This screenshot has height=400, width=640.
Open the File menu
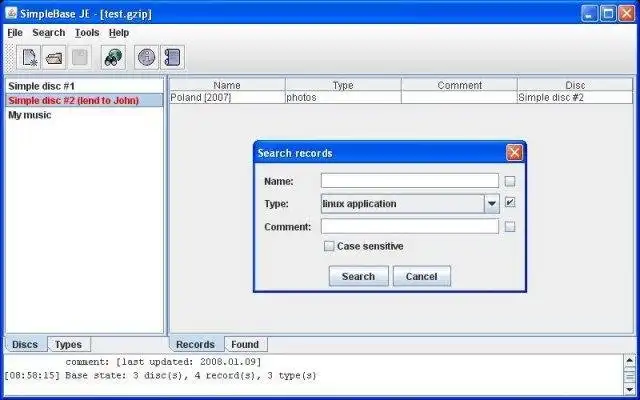point(15,33)
